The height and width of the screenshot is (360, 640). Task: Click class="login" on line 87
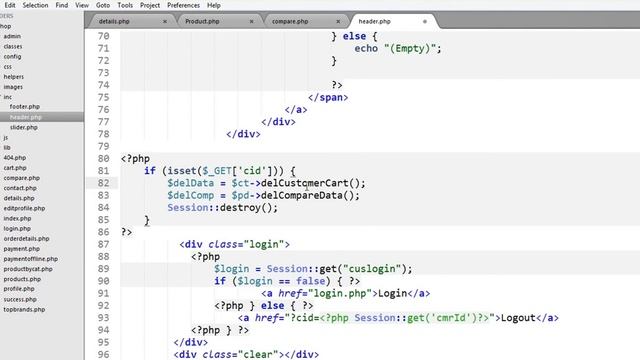tap(246, 244)
